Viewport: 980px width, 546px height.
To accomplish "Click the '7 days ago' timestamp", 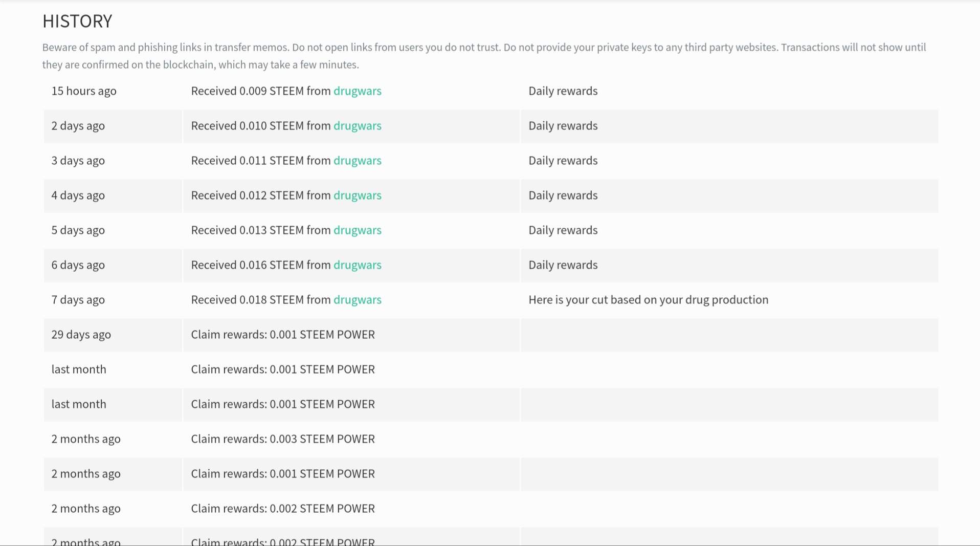I will (x=78, y=300).
